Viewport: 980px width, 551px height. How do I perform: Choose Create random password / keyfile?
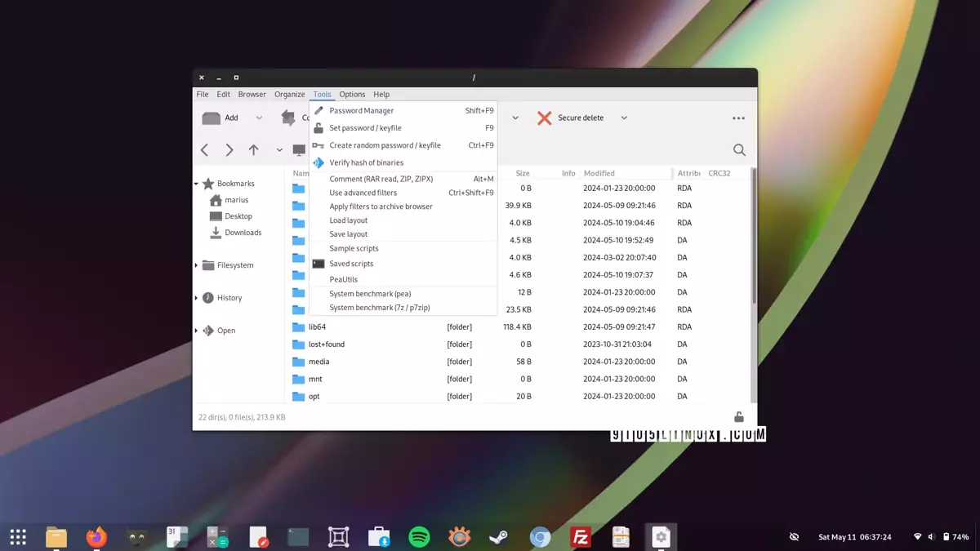pos(403,145)
